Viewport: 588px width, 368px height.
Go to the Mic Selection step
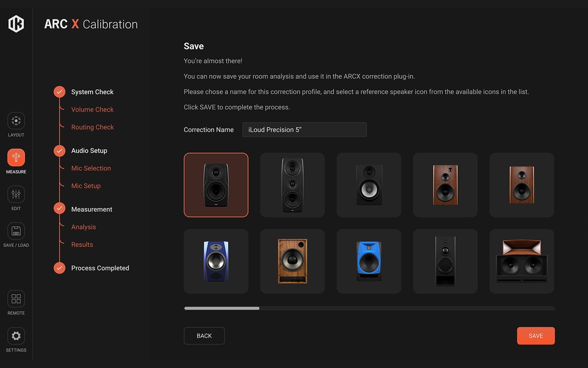[91, 168]
